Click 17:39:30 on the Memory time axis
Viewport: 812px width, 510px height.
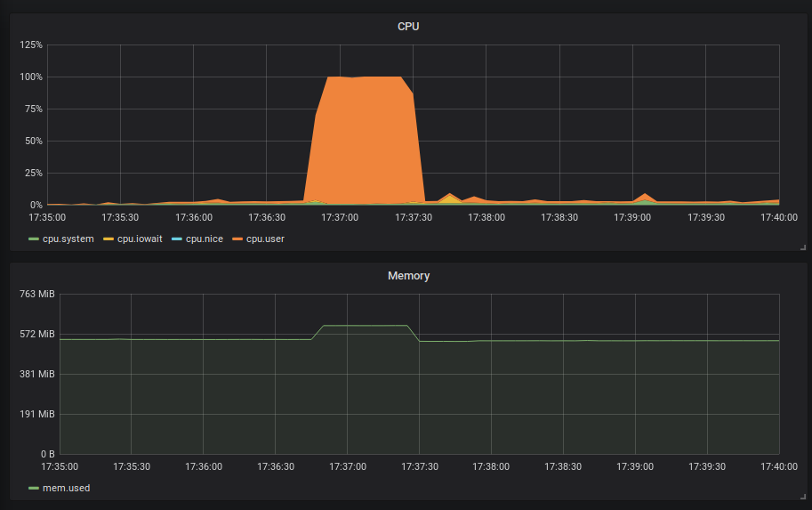click(707, 467)
